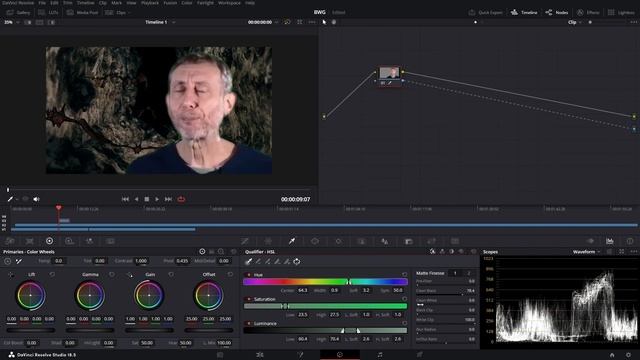Select the primaries wheels mode icon
Viewport: 640px width, 360px height.
coord(202,252)
